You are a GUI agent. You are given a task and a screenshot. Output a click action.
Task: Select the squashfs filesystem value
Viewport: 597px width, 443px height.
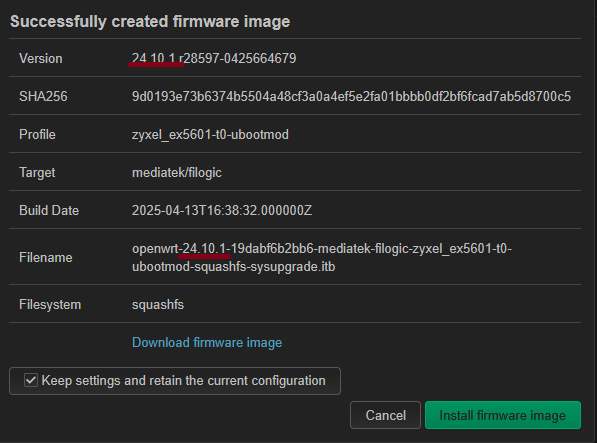[158, 304]
